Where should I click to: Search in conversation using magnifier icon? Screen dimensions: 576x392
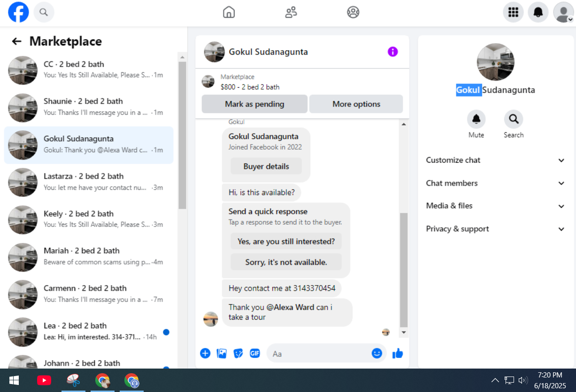pyautogui.click(x=514, y=120)
